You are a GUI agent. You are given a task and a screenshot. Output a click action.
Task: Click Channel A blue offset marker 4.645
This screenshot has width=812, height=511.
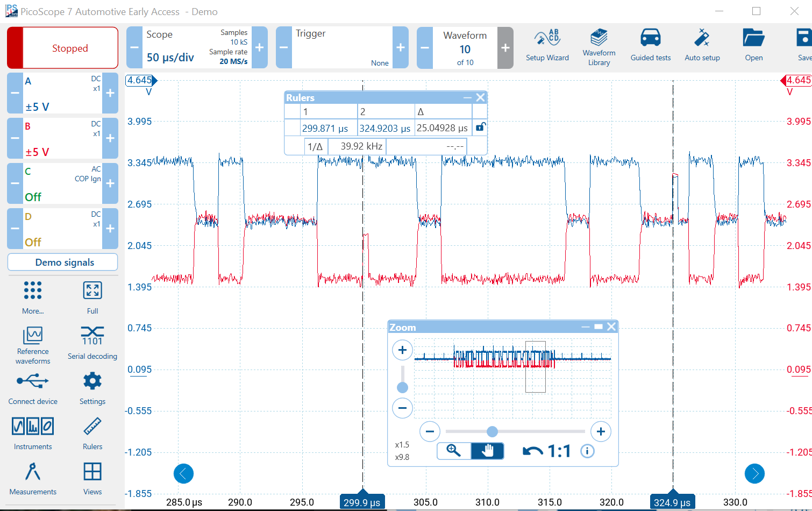click(141, 80)
